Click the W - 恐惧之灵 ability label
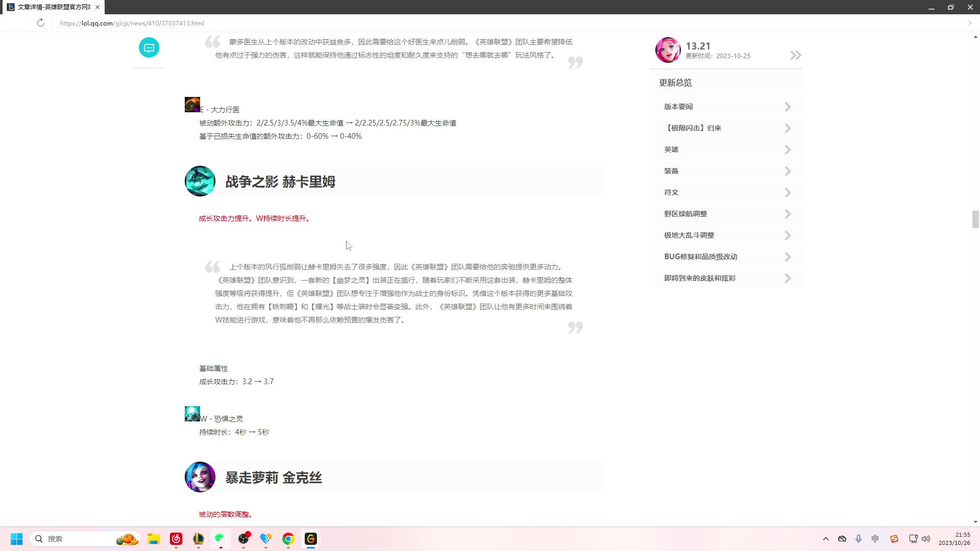 tap(222, 419)
